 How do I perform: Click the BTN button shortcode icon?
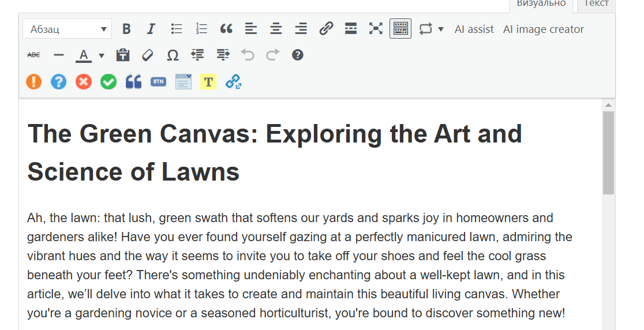click(158, 82)
